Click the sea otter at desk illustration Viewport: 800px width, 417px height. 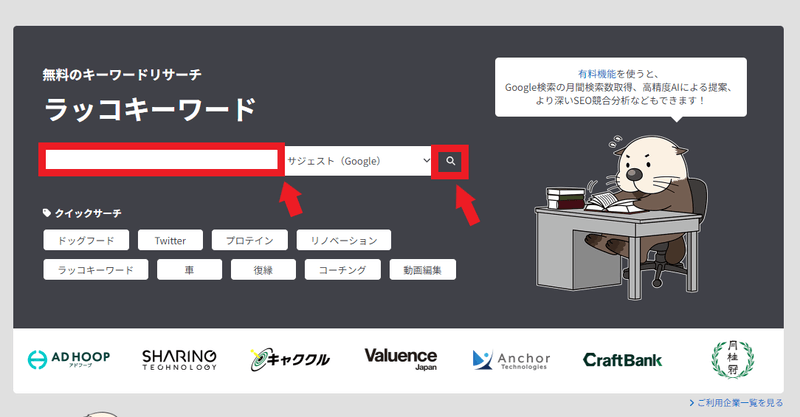click(x=621, y=217)
